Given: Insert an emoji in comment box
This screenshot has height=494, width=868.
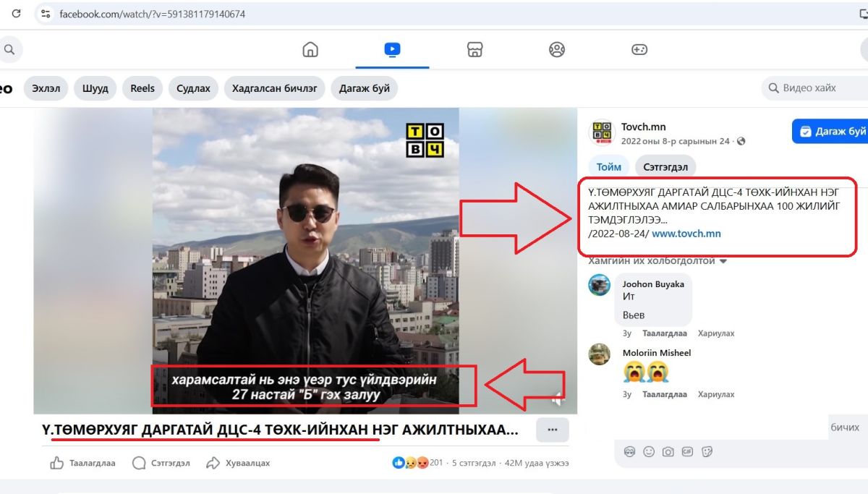Looking at the screenshot, I should 649,451.
